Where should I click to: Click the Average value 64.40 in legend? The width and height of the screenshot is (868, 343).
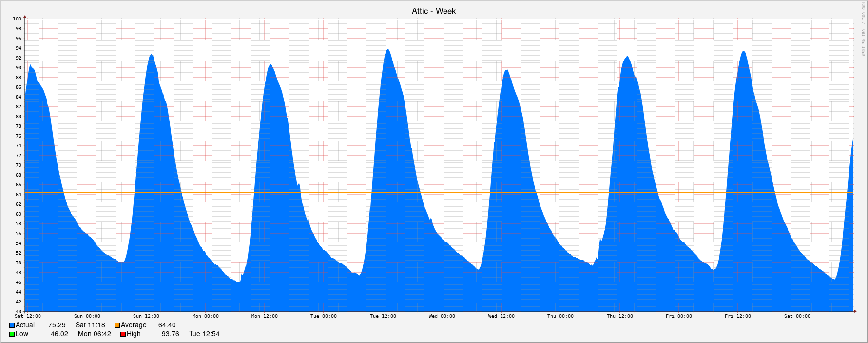(167, 325)
